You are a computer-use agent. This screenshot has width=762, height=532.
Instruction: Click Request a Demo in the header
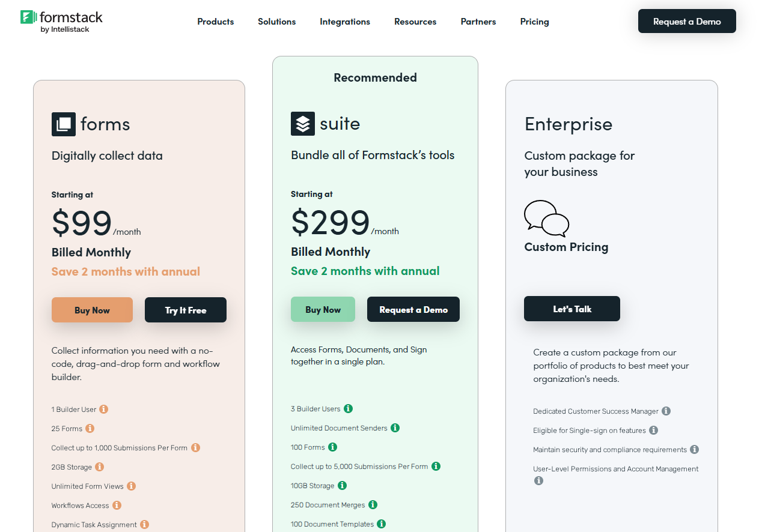pos(686,21)
